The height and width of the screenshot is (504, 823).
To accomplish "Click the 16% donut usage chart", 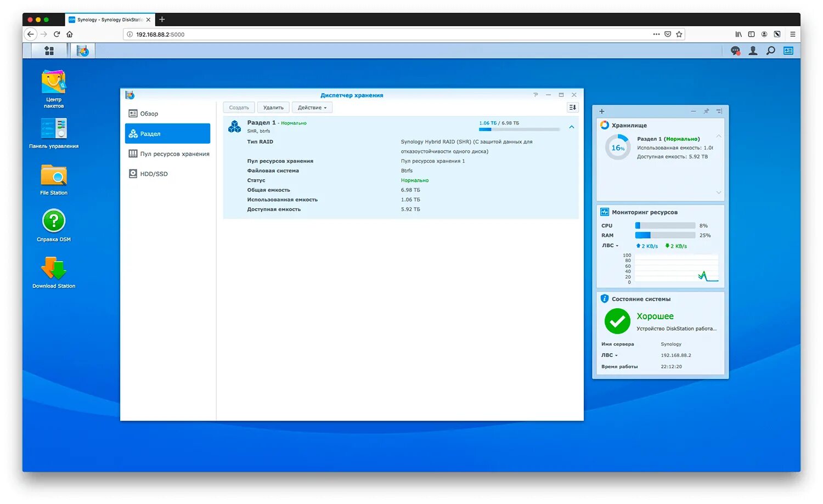I will 618,148.
